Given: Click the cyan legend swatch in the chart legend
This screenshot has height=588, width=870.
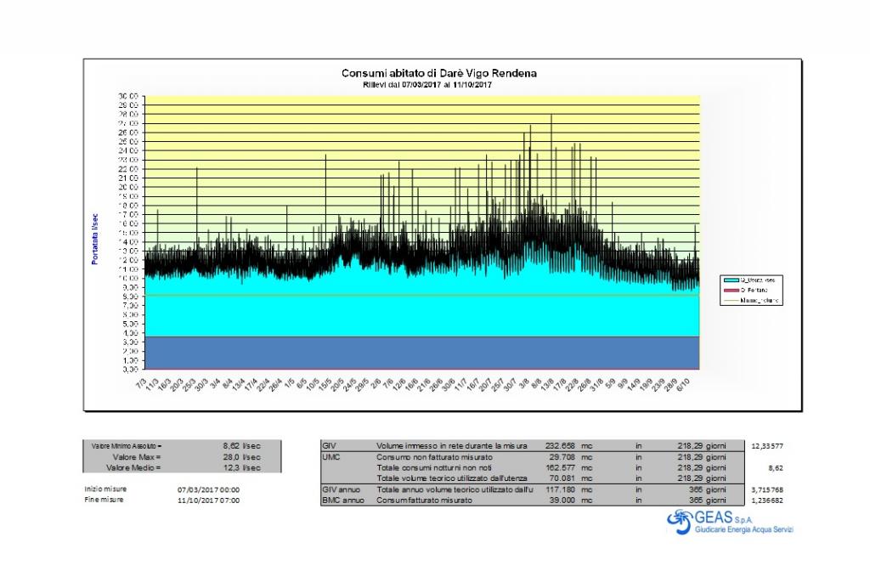Looking at the screenshot, I should tap(731, 280).
